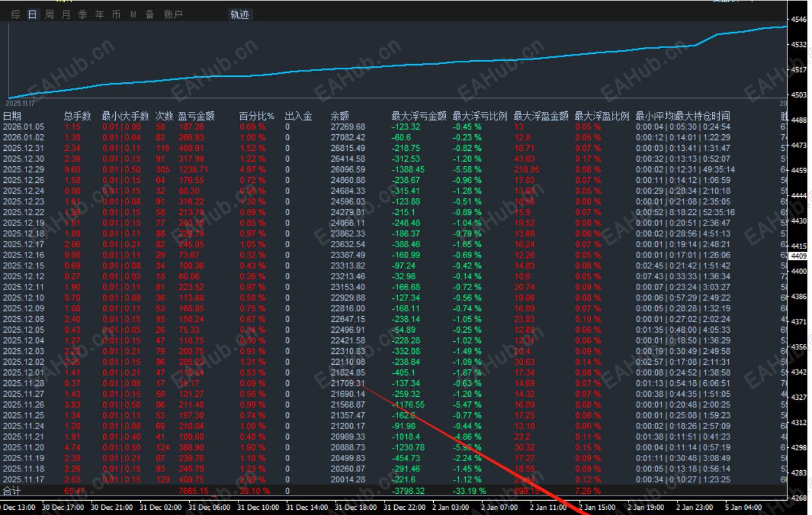Image resolution: width=812 pixels, height=515 pixels.
Task: Click floating loss value -1388.45
Action: coord(408,170)
